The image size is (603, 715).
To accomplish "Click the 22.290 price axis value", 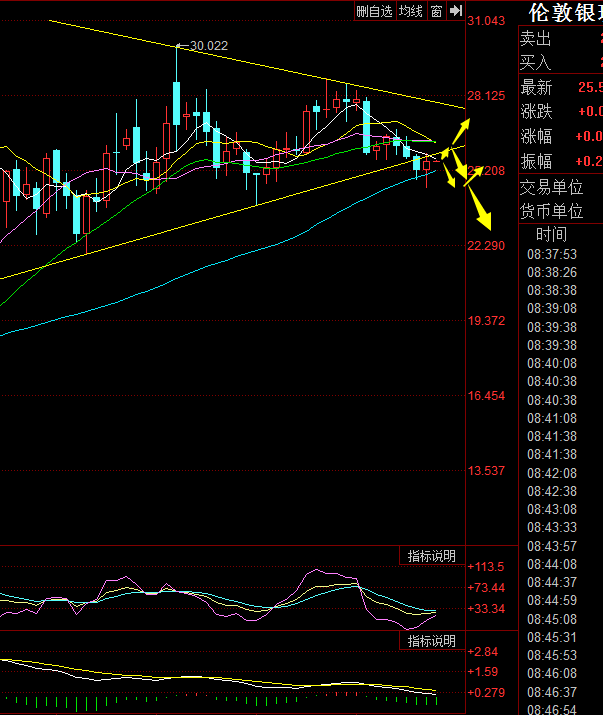I will (486, 246).
